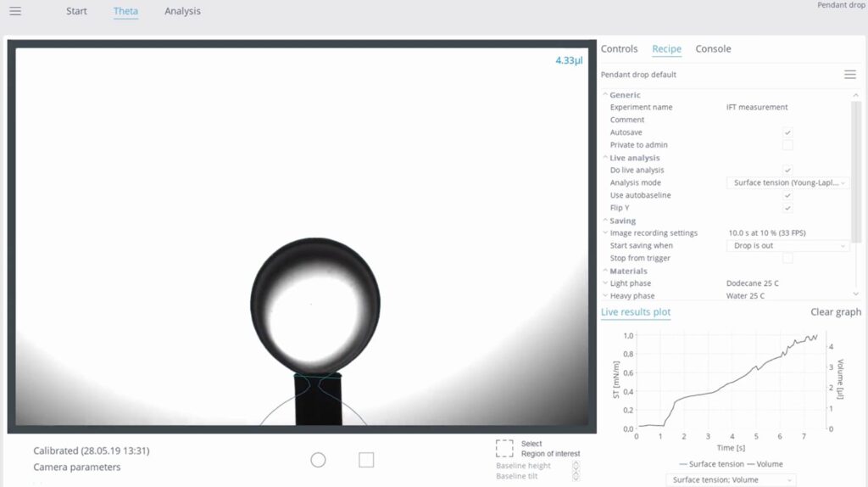Open the Console tab
This screenshot has width=868, height=487.
point(713,49)
